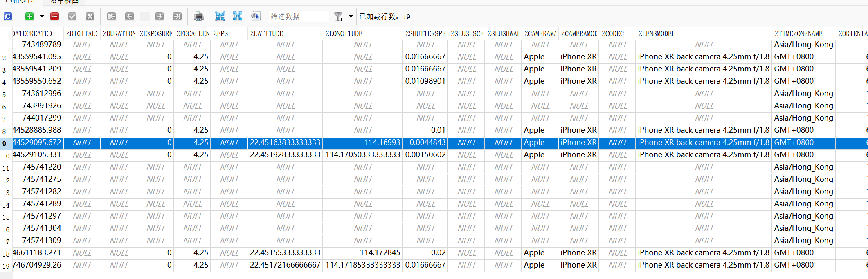The width and height of the screenshot is (868, 279).
Task: Click the cell containing 745741220
Action: click(x=38, y=167)
